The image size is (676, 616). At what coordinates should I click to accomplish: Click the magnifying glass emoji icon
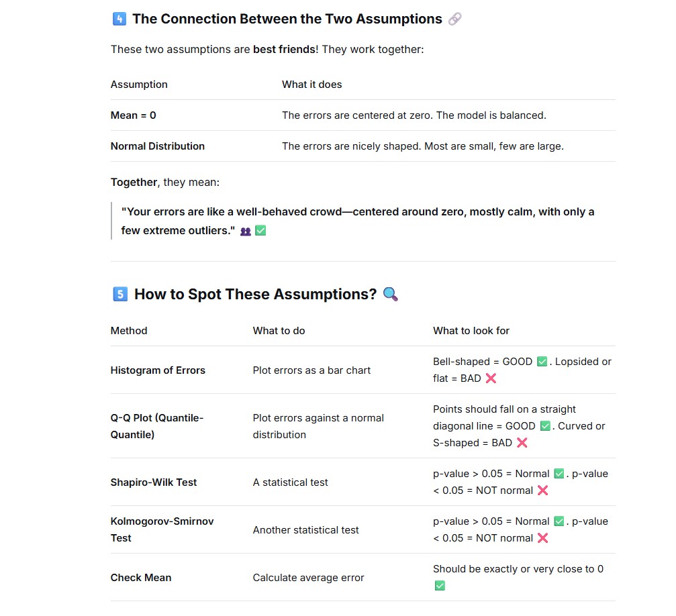tap(391, 294)
